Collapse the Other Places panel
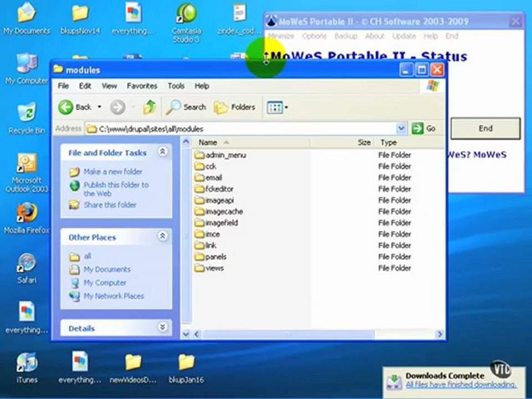This screenshot has width=532, height=399. coord(162,236)
